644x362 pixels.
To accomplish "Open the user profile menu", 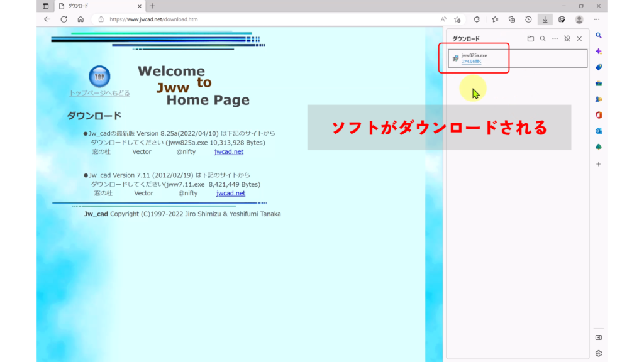I will pos(579,19).
